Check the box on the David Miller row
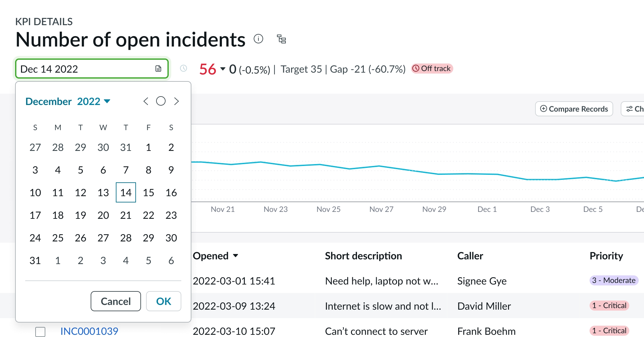The width and height of the screenshot is (644, 337). click(40, 306)
